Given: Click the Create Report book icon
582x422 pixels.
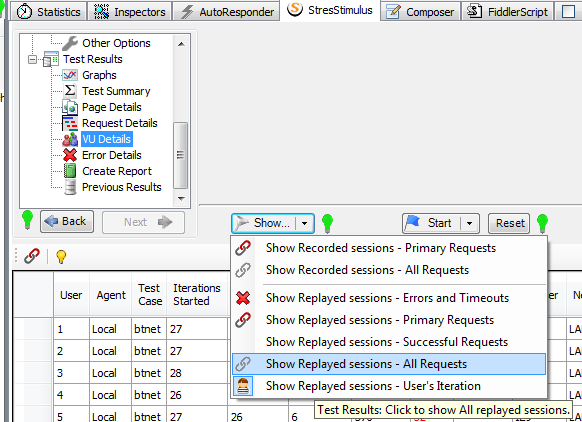Looking at the screenshot, I should 70,171.
